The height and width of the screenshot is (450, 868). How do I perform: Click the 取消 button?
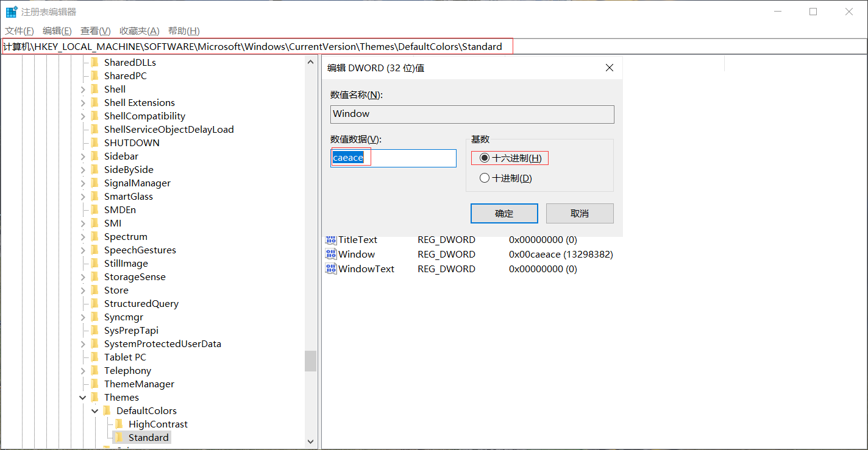point(579,213)
